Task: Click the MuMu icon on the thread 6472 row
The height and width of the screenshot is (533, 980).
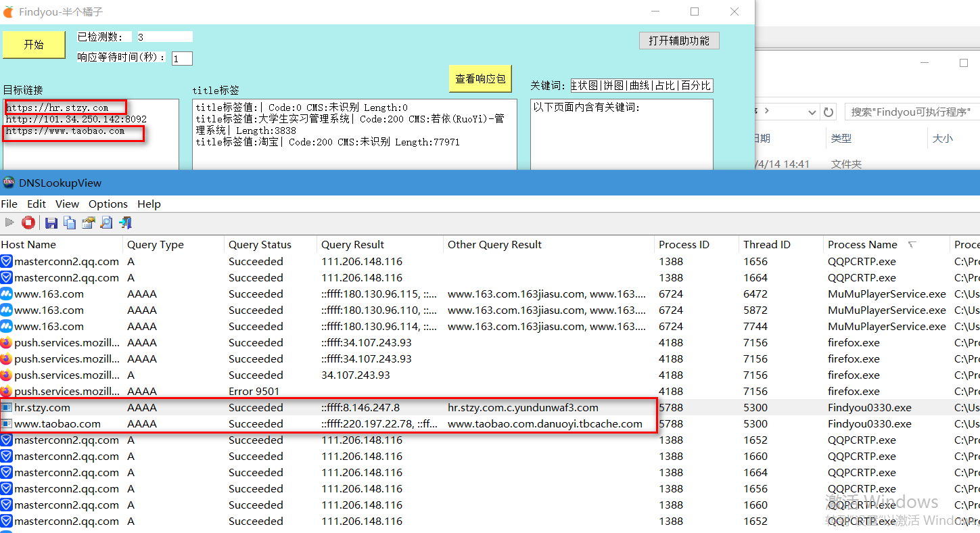Action: (6, 294)
